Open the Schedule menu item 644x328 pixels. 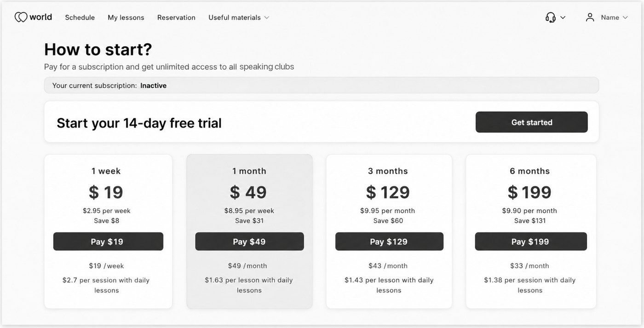pos(80,17)
